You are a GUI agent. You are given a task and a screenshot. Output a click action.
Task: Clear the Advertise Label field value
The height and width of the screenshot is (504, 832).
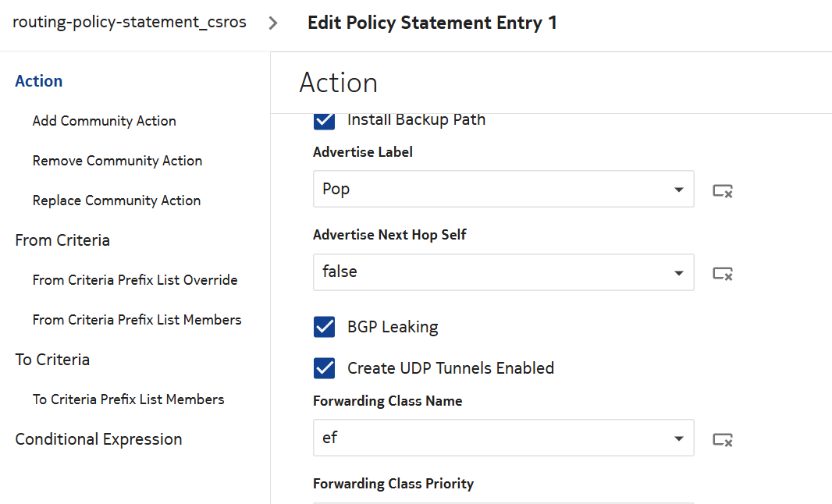point(723,190)
